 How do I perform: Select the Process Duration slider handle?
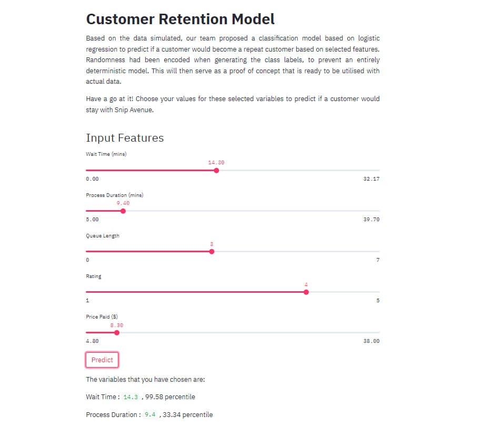(123, 211)
